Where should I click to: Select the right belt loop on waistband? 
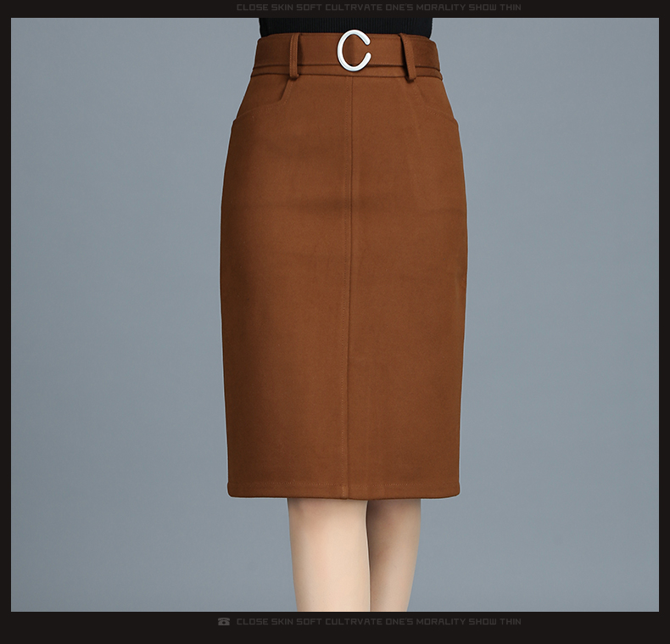409,58
